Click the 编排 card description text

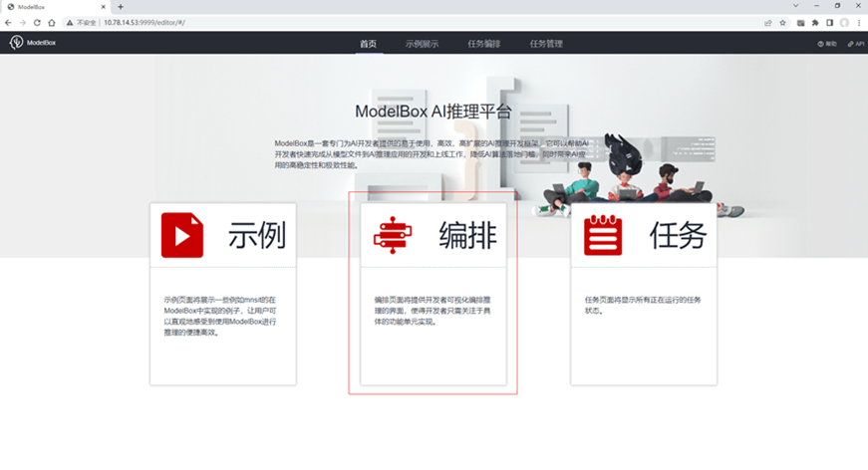pos(433,311)
